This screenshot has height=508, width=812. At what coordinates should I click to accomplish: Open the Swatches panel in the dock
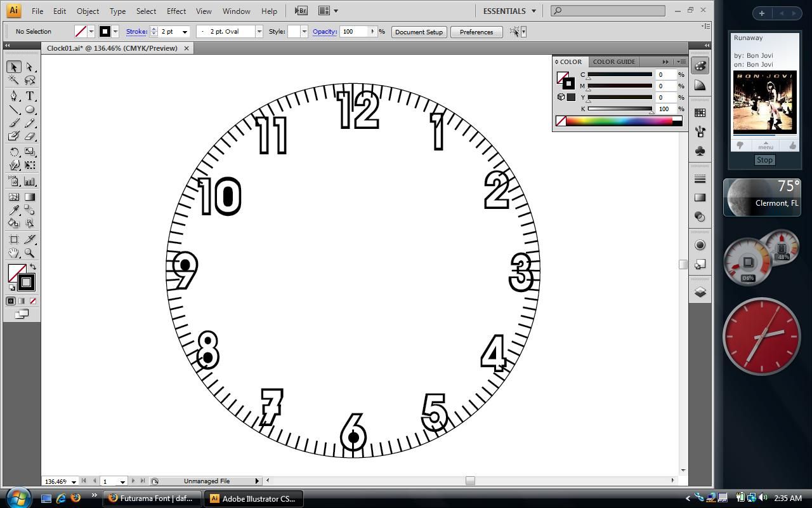point(700,113)
